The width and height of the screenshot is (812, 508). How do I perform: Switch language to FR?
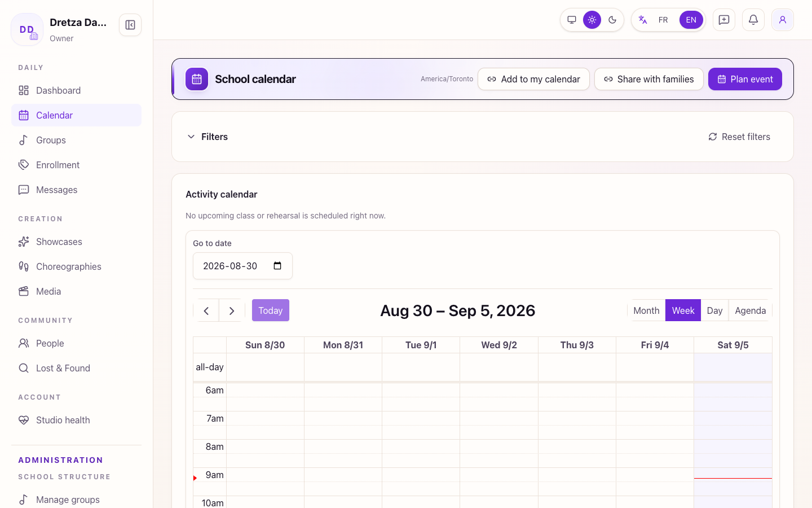pos(663,20)
